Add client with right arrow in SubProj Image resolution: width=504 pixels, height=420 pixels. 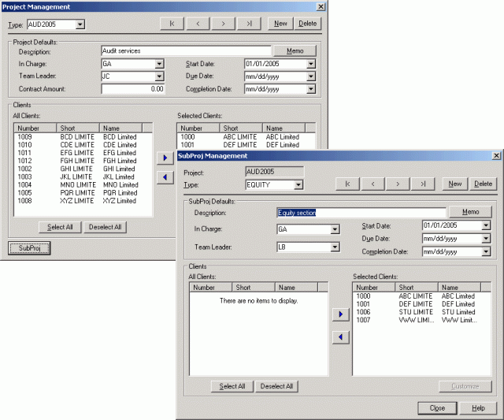click(340, 314)
